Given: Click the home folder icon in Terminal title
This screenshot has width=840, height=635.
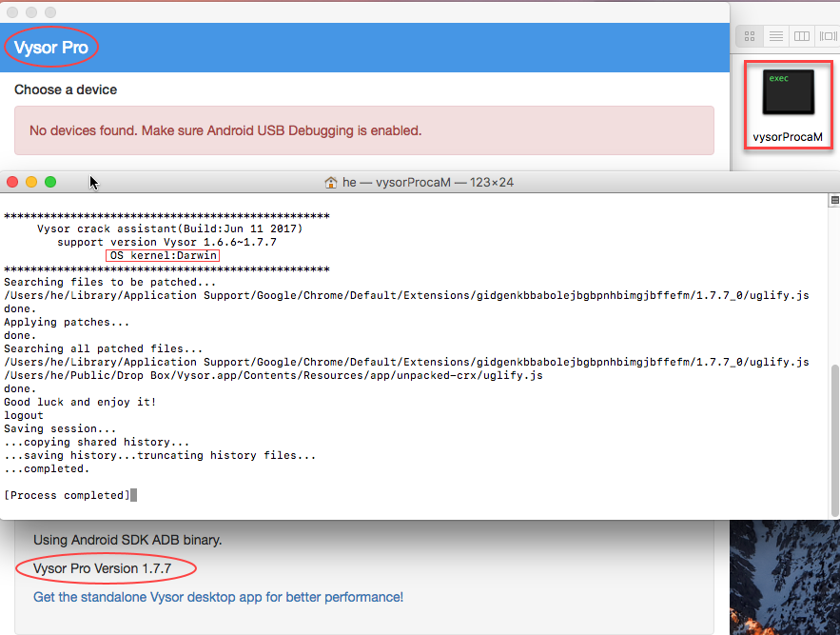Looking at the screenshot, I should 330,183.
